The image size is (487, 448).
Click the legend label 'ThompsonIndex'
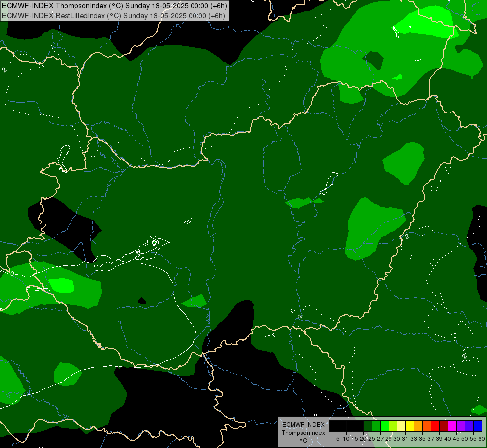click(303, 433)
